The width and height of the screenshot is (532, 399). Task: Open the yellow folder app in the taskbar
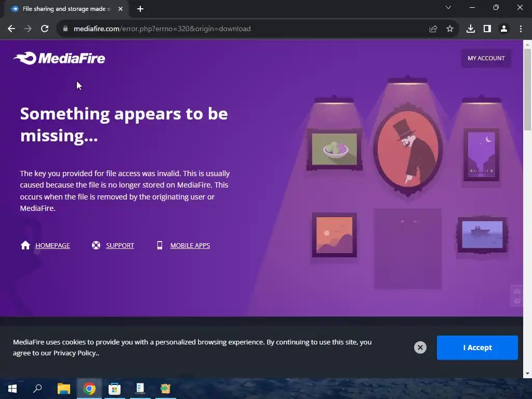click(166, 389)
